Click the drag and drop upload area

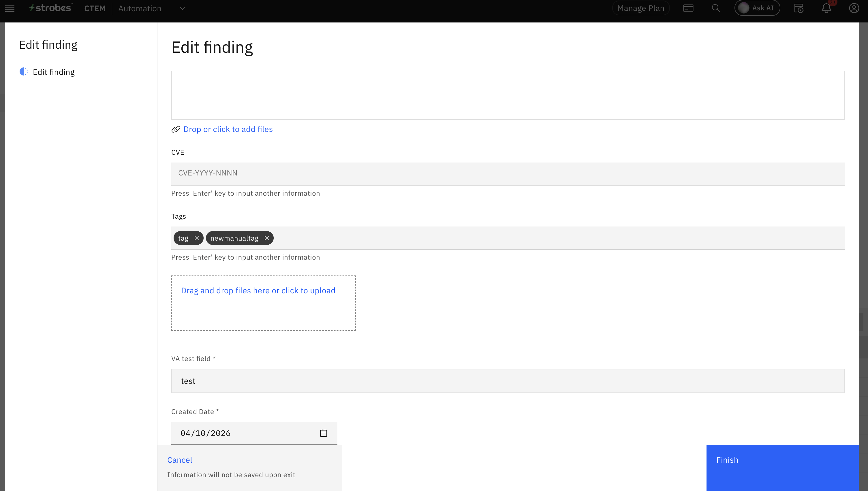263,303
